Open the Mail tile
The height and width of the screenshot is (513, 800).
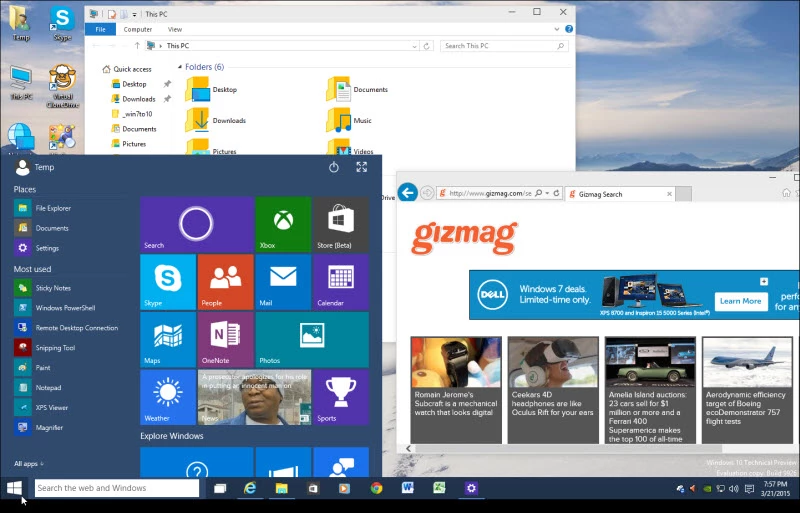(283, 282)
